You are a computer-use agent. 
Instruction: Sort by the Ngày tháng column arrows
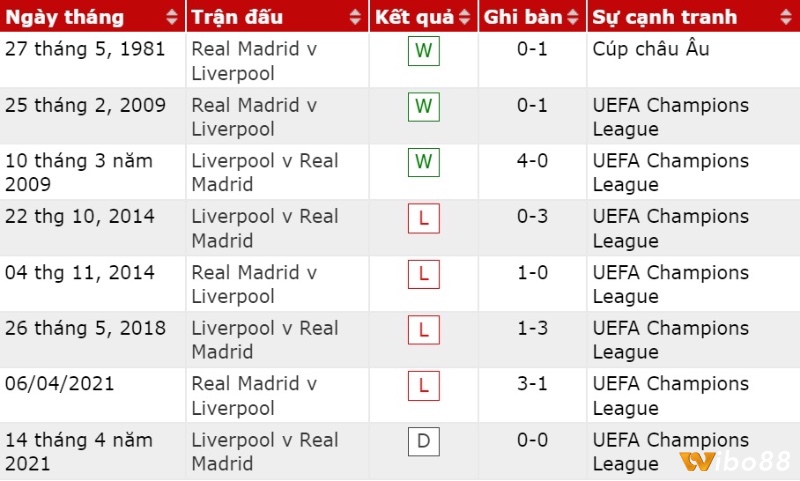(x=172, y=17)
